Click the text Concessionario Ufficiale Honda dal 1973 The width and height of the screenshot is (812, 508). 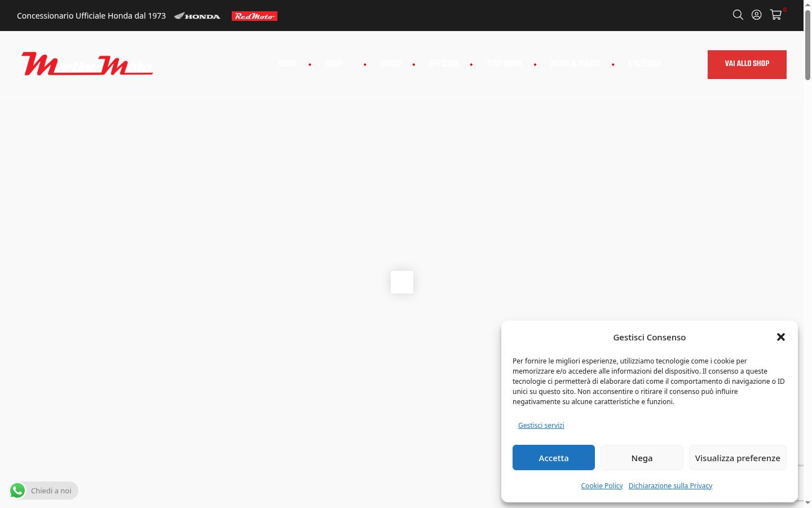91,16
